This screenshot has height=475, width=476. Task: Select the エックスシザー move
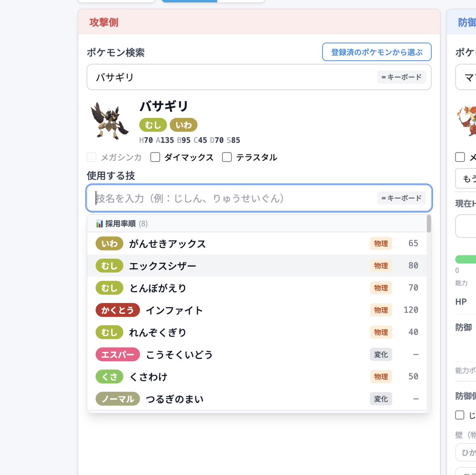[x=257, y=266]
